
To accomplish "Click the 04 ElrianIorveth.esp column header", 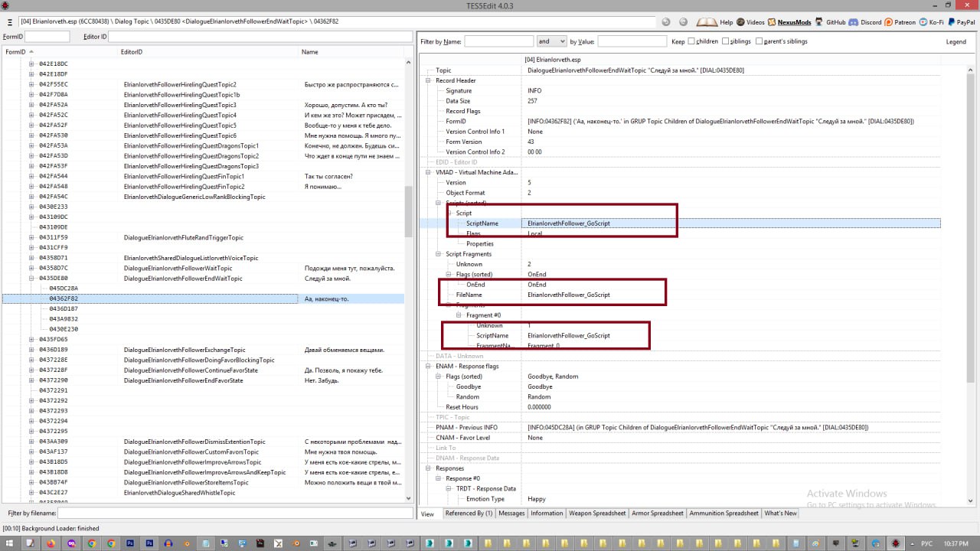I will 730,60.
